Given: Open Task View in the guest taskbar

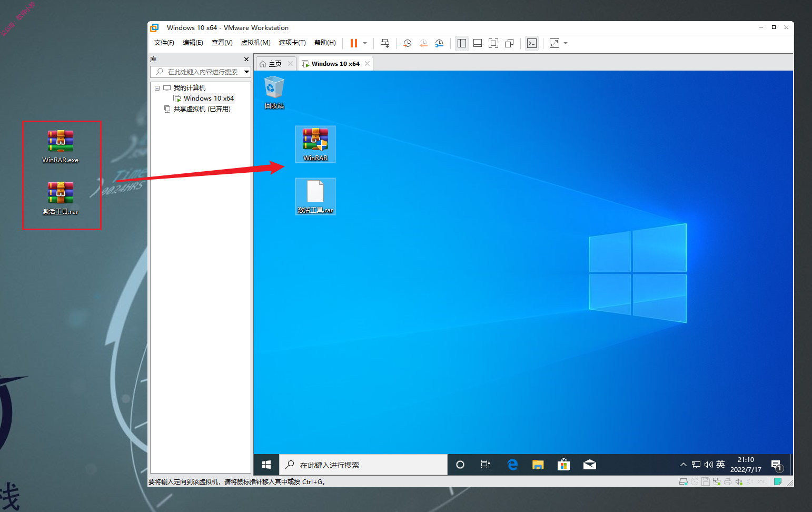Looking at the screenshot, I should pyautogui.click(x=486, y=465).
